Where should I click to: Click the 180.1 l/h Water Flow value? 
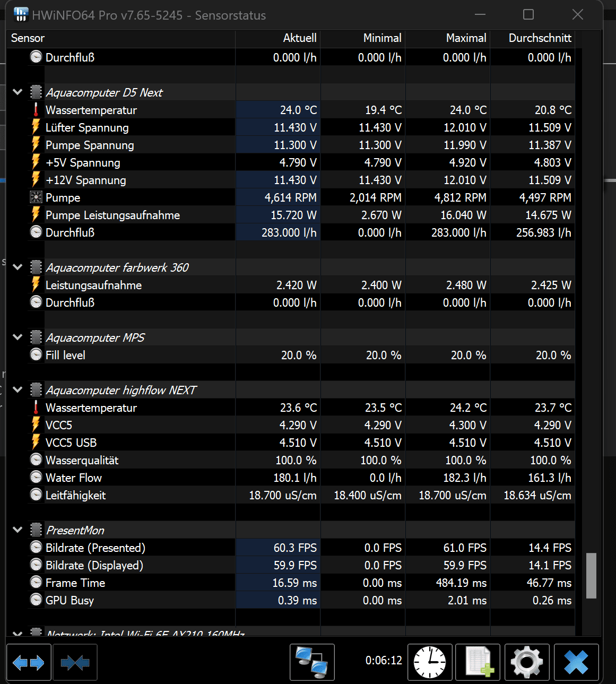[294, 478]
